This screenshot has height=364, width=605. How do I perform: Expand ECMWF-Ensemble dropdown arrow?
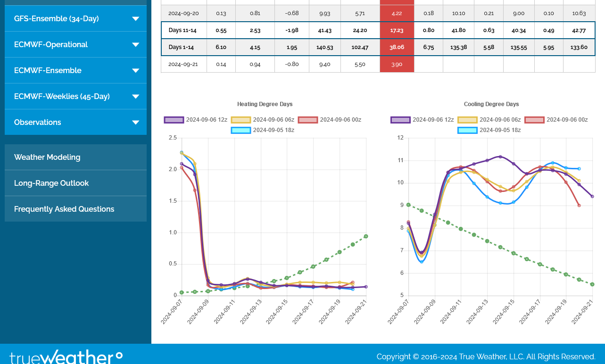click(135, 71)
